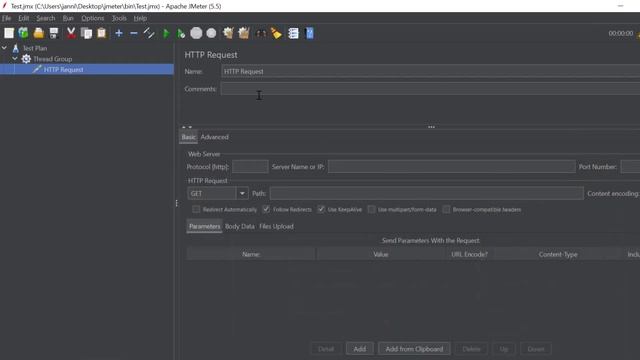
Task: Click the Toggle enable/disable icon
Action: [x=149, y=33]
